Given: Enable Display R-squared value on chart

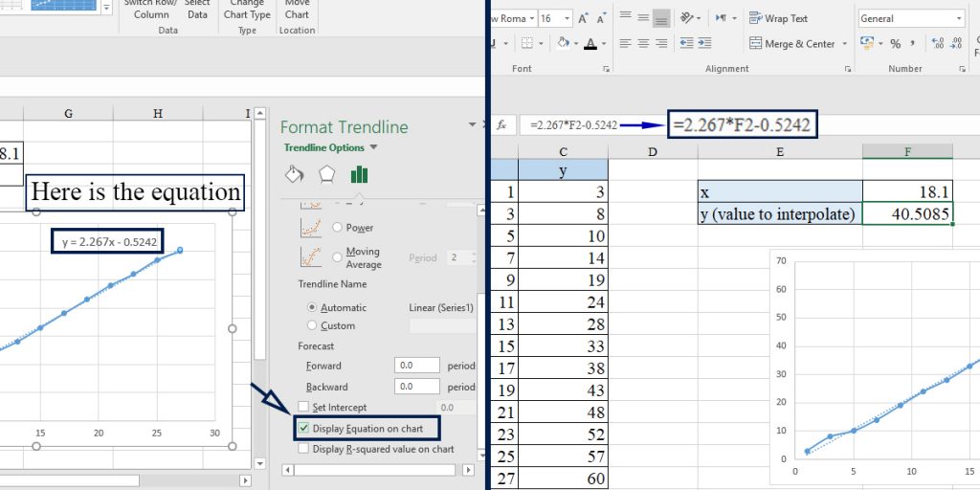Looking at the screenshot, I should (303, 449).
